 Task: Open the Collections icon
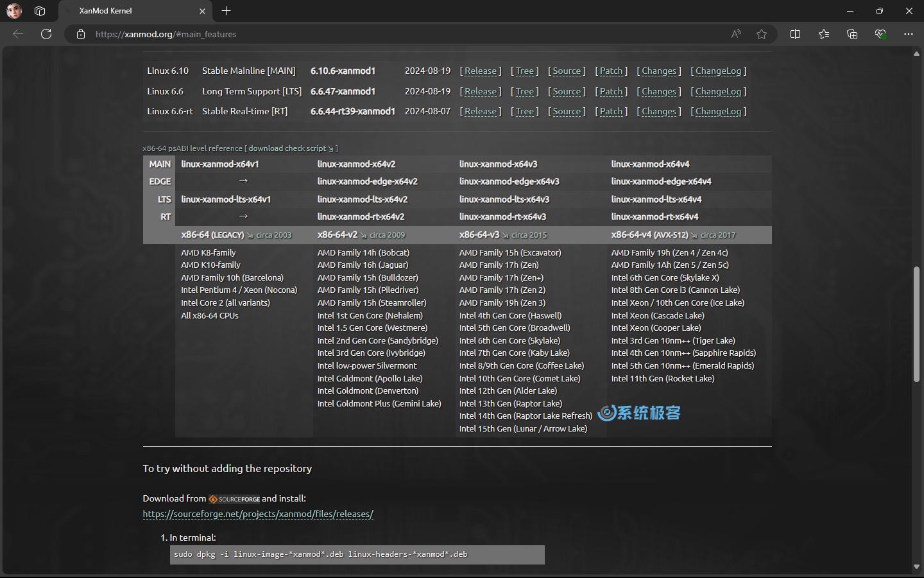pyautogui.click(x=852, y=34)
